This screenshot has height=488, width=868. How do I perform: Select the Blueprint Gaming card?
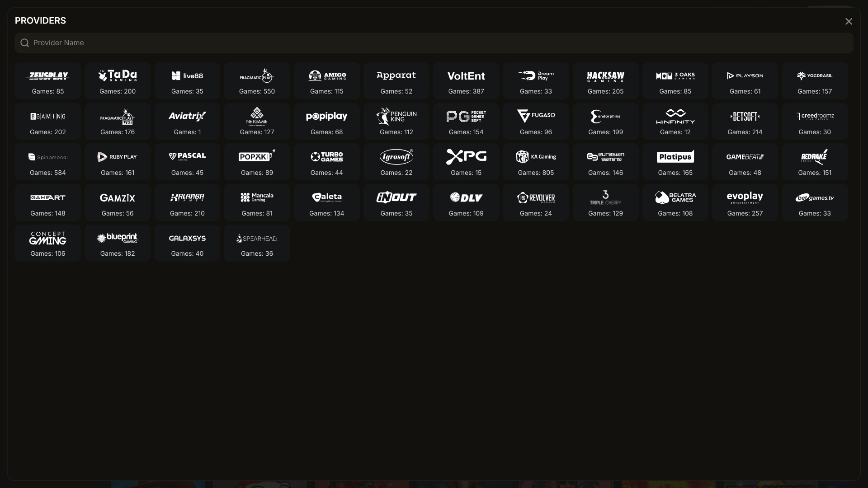tap(118, 243)
